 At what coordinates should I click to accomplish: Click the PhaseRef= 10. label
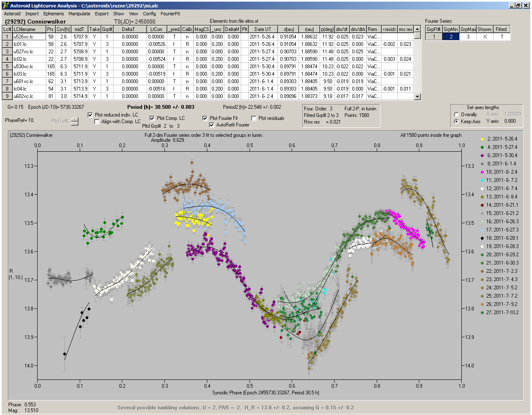pos(19,120)
